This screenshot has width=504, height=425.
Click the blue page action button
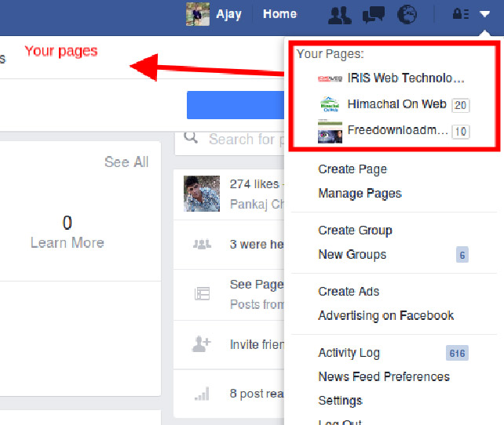[236, 105]
